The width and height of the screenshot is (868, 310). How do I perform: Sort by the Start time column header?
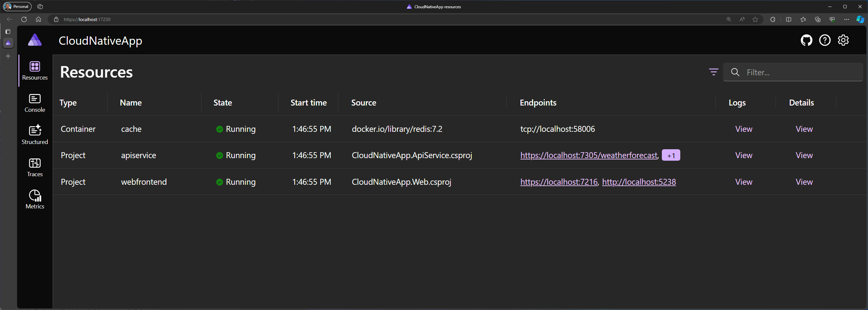tap(309, 103)
